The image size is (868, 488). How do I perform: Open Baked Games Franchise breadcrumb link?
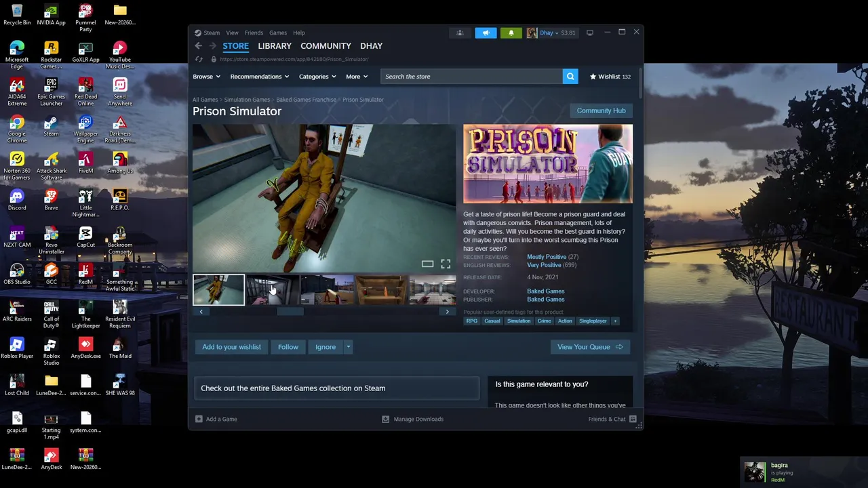(306, 100)
